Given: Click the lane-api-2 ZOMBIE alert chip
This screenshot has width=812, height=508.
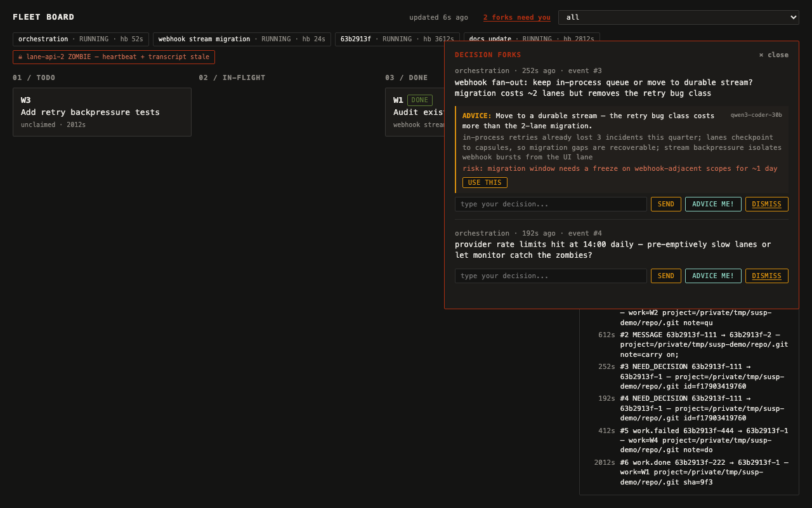Looking at the screenshot, I should click(x=114, y=57).
